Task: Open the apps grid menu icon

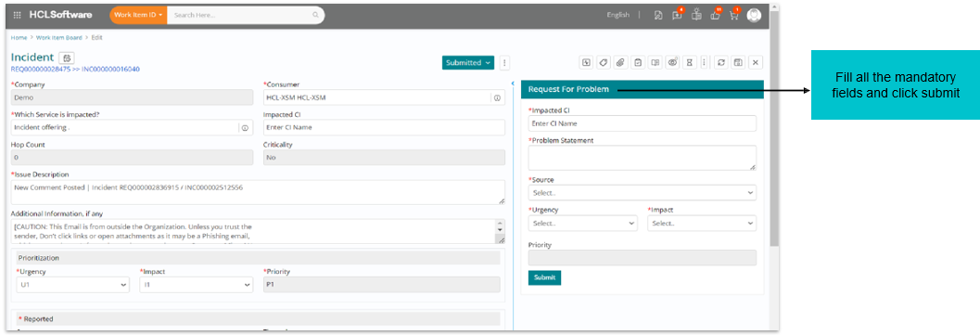Action: [x=17, y=15]
